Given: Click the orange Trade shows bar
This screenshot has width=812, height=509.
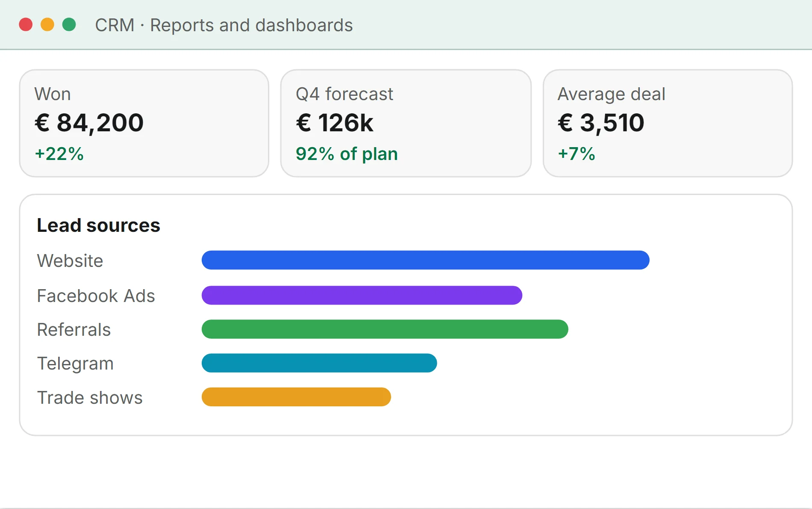Looking at the screenshot, I should point(296,397).
